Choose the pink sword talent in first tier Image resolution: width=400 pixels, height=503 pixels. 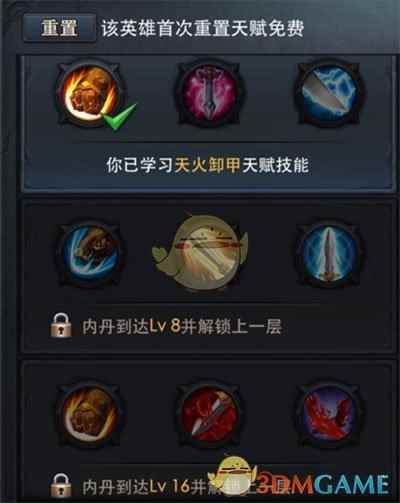tap(209, 92)
